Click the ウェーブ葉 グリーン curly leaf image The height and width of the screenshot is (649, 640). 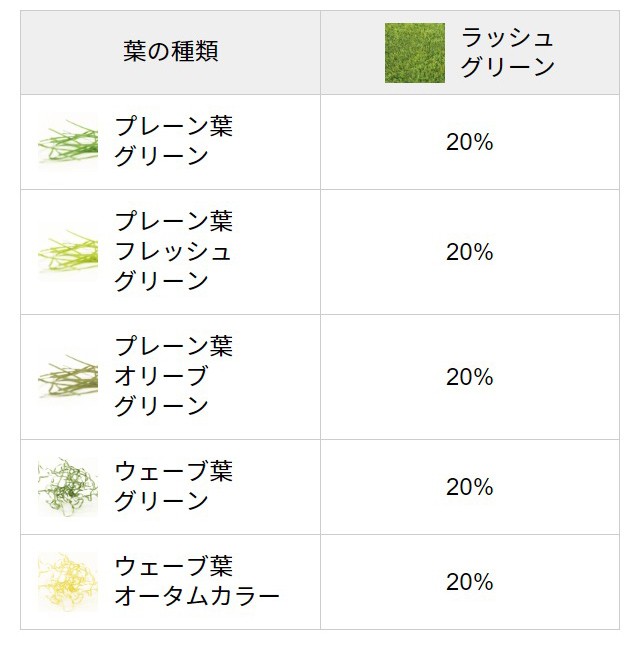pyautogui.click(x=68, y=487)
